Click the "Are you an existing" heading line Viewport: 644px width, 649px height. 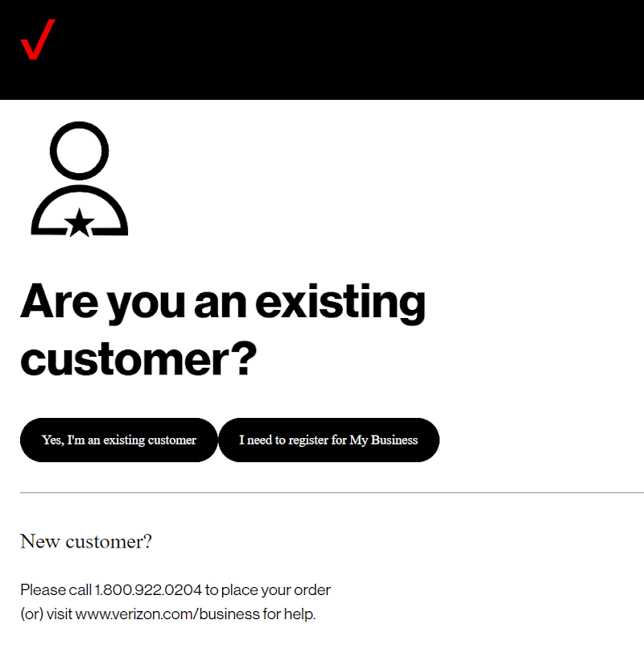pos(223,303)
